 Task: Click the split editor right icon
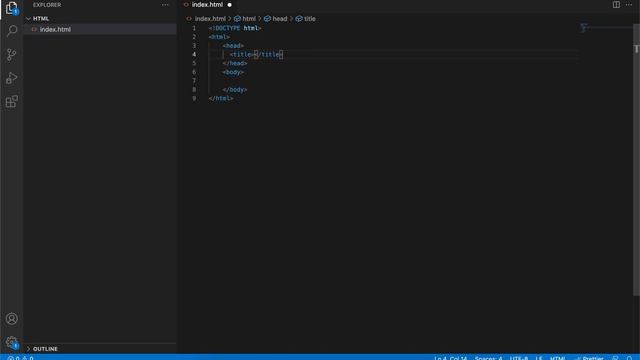coord(616,4)
